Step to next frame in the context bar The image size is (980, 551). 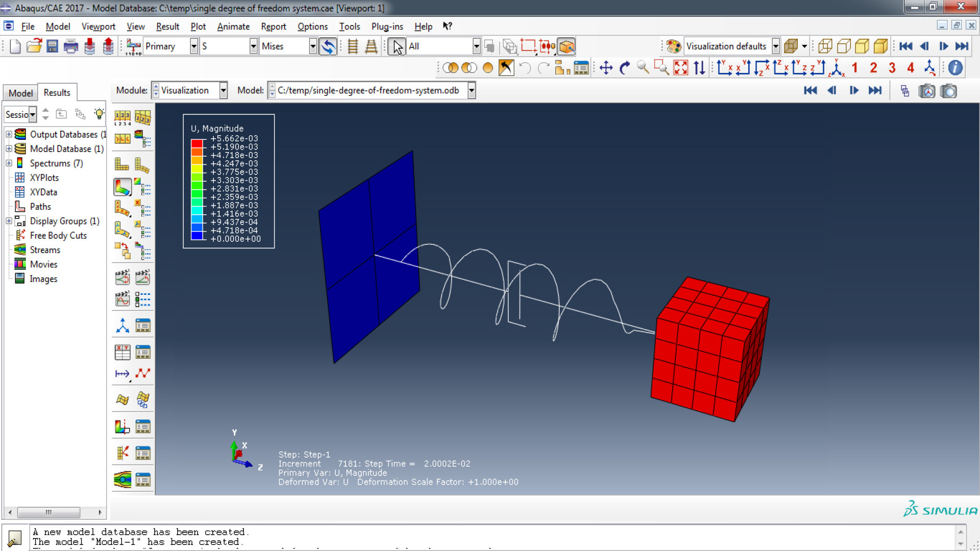[853, 91]
